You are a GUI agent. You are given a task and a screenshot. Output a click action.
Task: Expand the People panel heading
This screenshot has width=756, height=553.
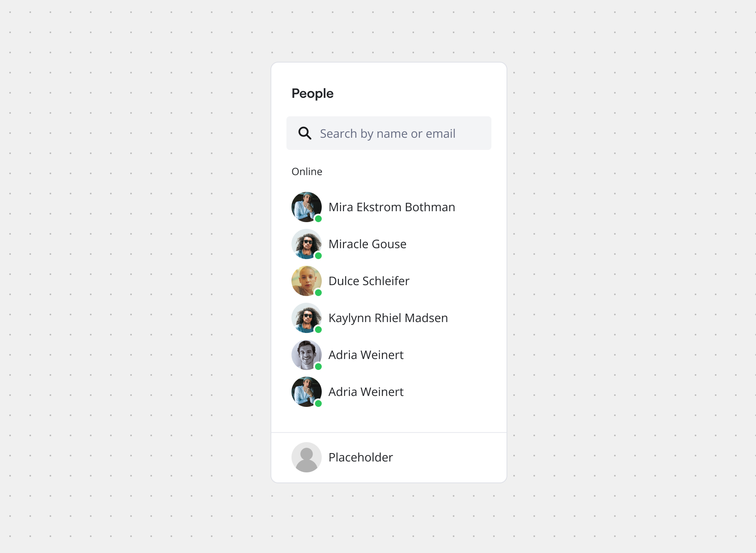(x=312, y=93)
